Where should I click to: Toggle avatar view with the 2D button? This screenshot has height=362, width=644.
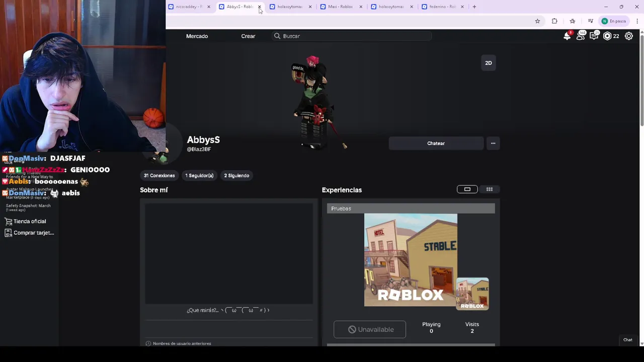[x=488, y=63]
